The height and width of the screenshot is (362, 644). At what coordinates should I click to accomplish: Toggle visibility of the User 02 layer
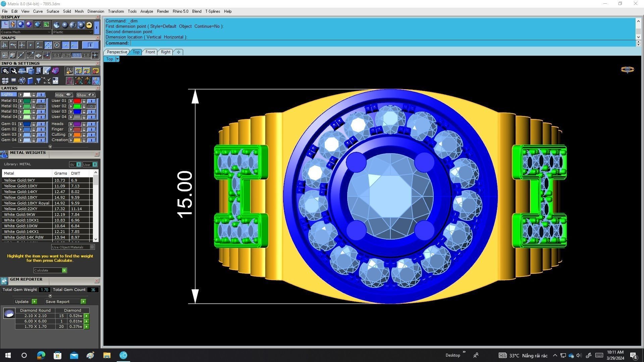point(91,106)
